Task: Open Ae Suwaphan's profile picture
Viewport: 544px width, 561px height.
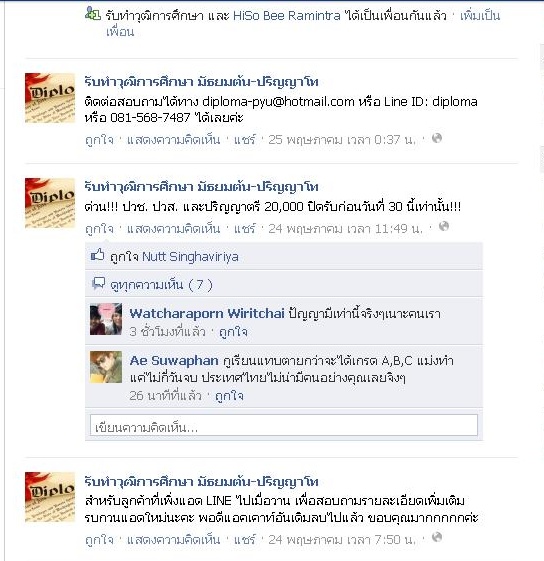Action: (x=106, y=367)
